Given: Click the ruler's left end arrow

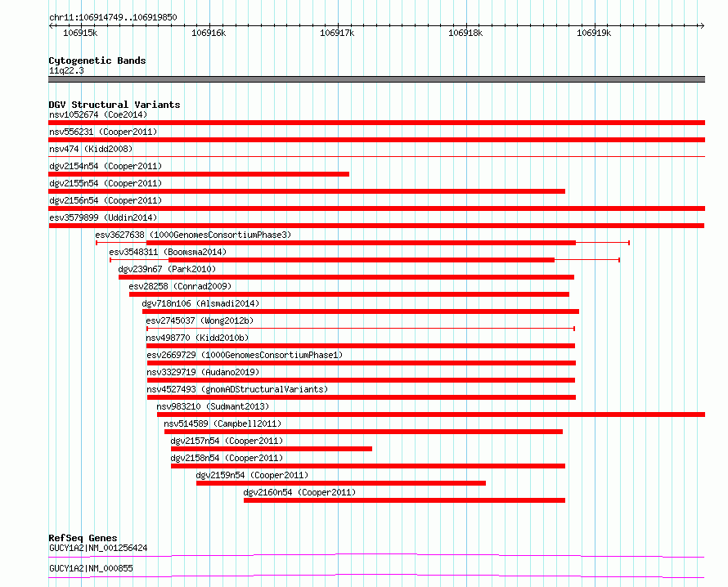Looking at the screenshot, I should 51,25.
